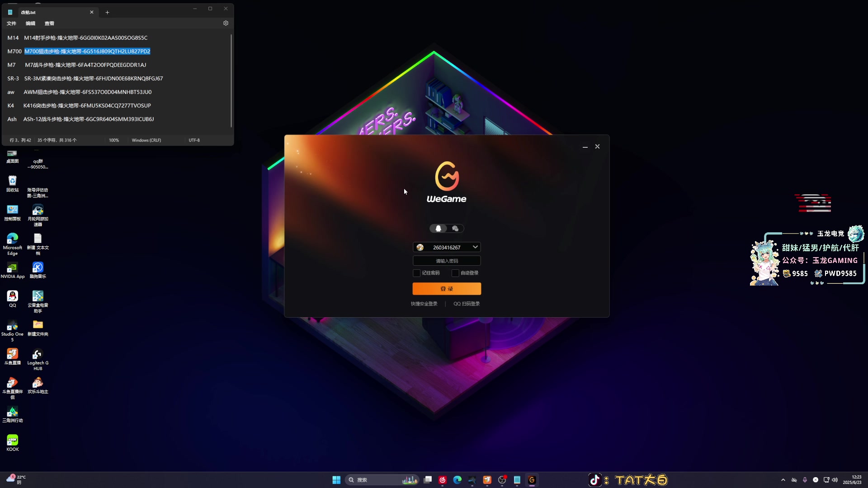Open the 编辑 menu in Notepad
This screenshot has height=488, width=868.
coord(30,23)
